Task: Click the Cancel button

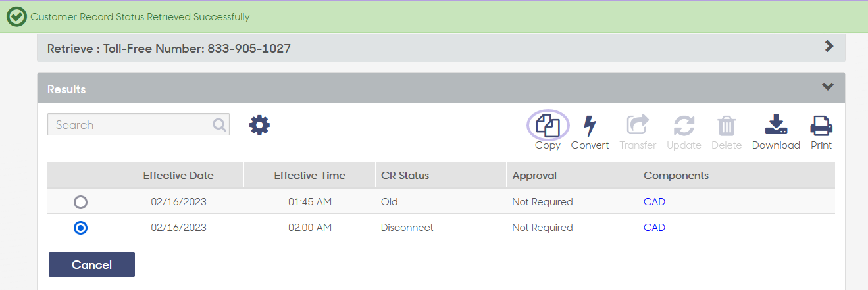Action: click(x=91, y=264)
